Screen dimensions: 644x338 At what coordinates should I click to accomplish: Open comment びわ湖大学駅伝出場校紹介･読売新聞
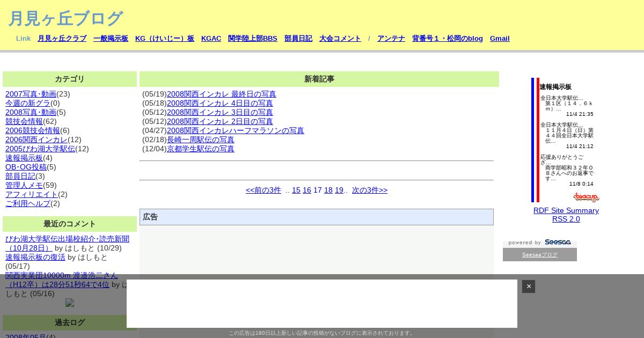click(x=67, y=243)
